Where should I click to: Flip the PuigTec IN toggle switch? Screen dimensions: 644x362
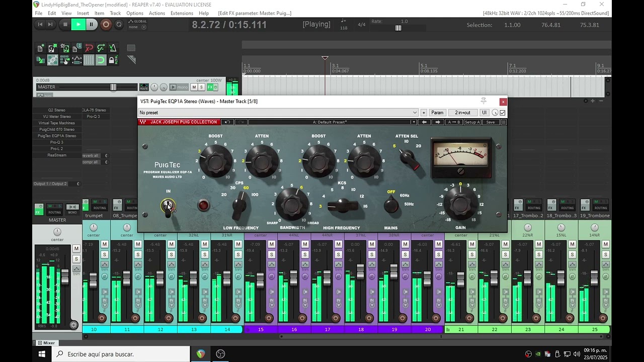168,206
